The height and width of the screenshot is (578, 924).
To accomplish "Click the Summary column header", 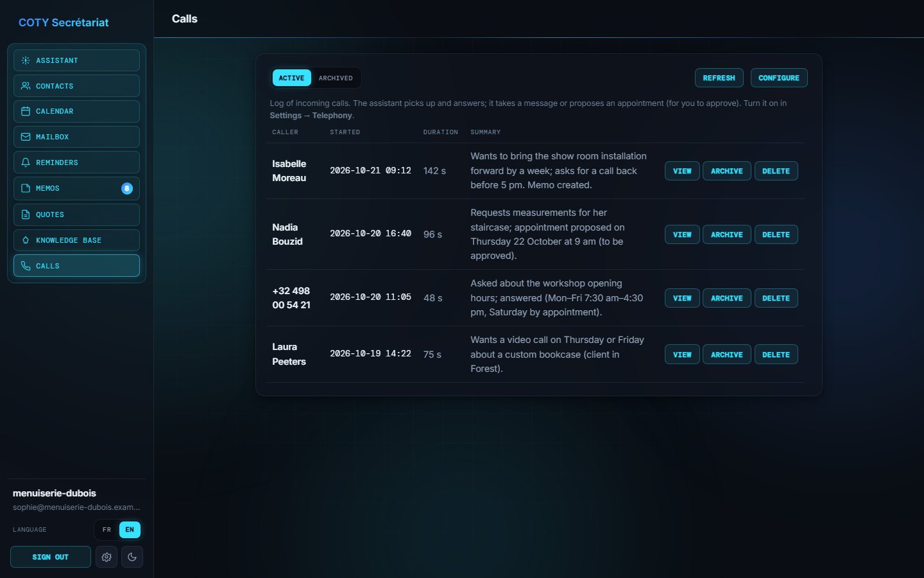I will [486, 132].
